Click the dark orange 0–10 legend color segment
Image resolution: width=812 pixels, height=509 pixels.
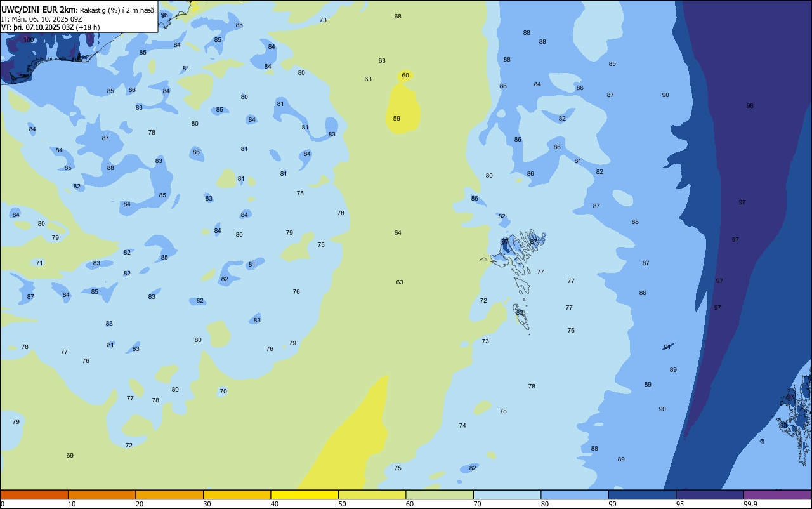click(34, 494)
